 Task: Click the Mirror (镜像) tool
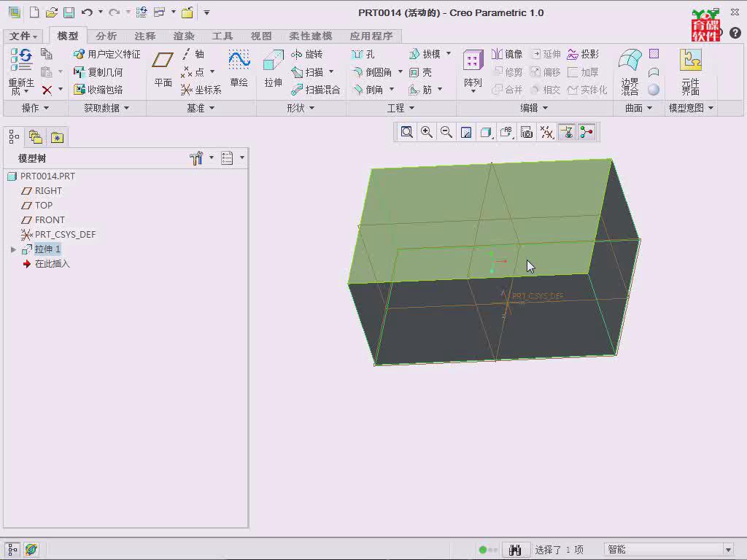click(507, 54)
